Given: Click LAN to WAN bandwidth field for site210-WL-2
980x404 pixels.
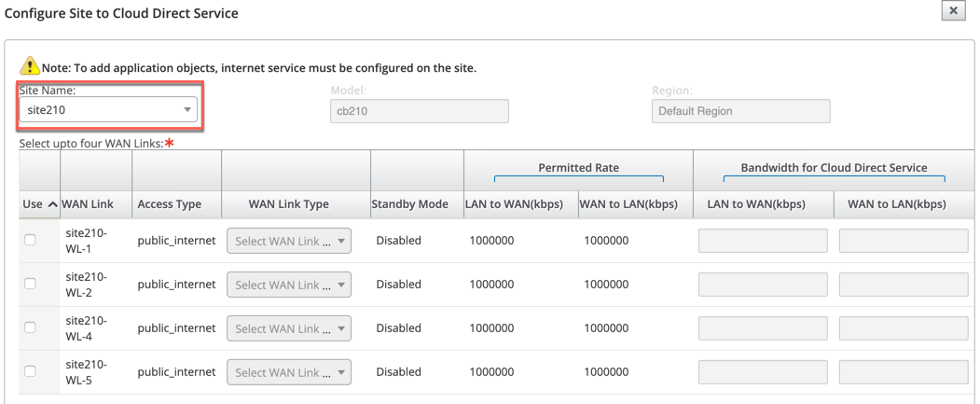Looking at the screenshot, I should [x=763, y=285].
